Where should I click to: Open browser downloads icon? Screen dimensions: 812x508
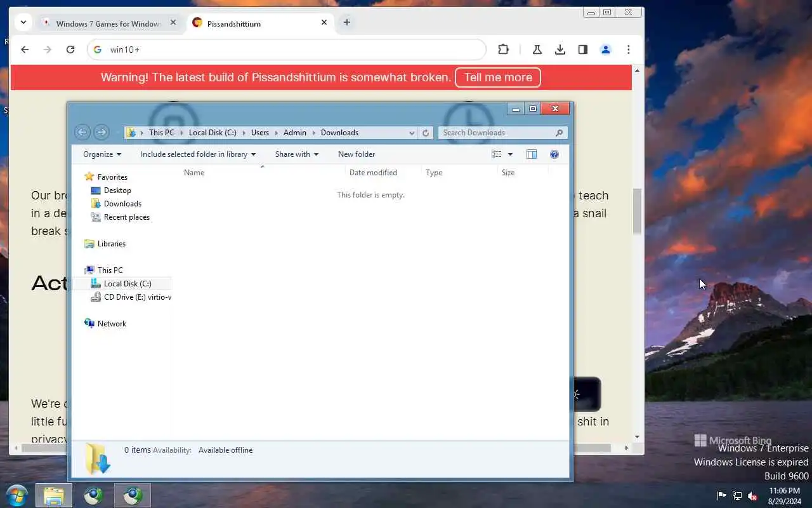pos(560,50)
